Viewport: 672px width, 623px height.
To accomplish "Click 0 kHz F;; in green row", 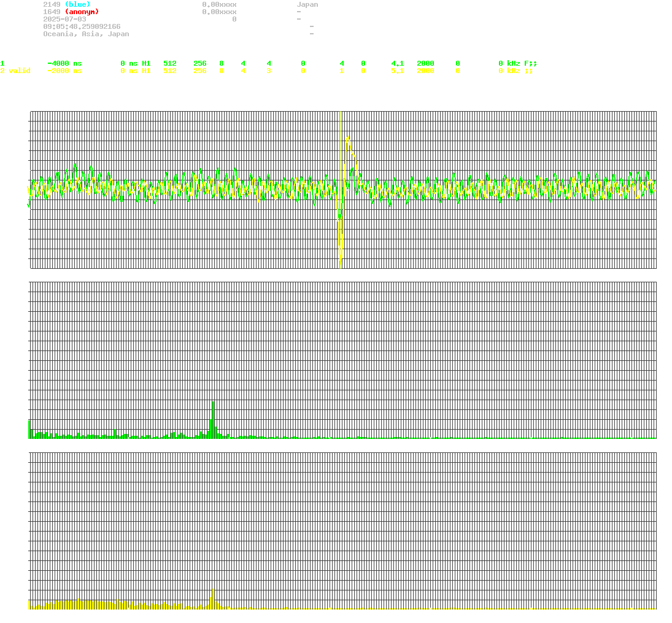I will pos(518,63).
